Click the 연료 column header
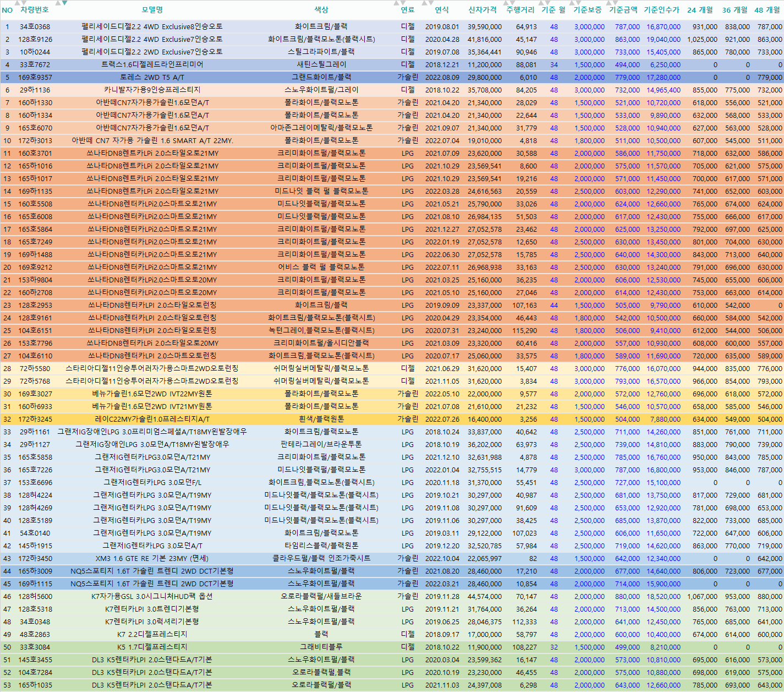 [408, 10]
